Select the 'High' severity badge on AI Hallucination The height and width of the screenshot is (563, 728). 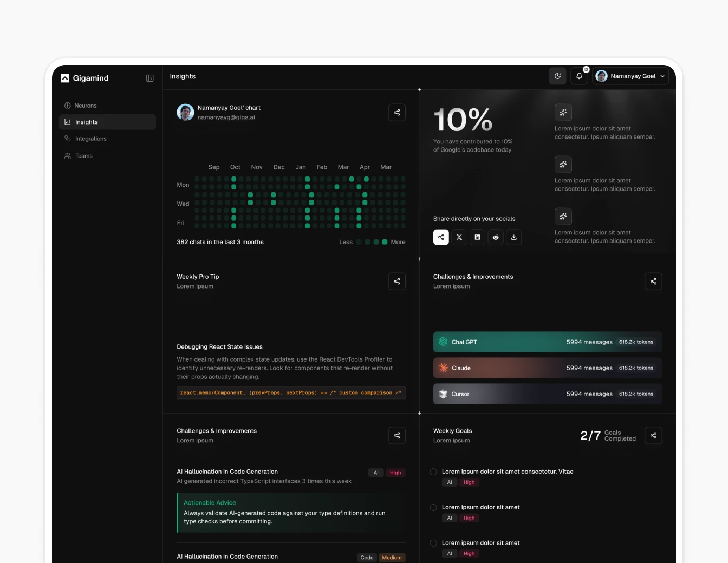point(395,473)
